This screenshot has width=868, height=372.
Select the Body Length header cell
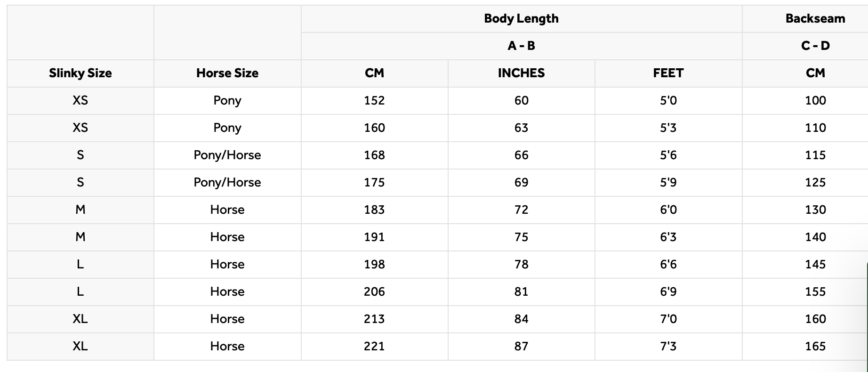tap(522, 19)
